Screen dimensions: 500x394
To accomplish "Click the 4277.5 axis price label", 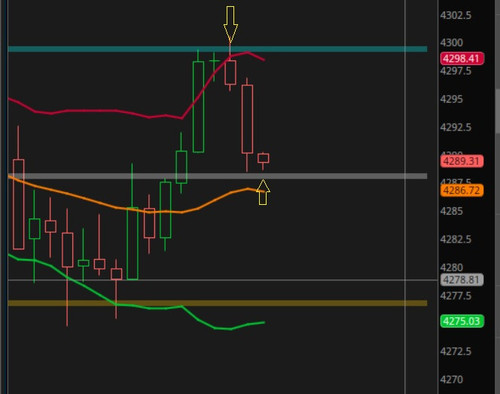I will tap(456, 296).
